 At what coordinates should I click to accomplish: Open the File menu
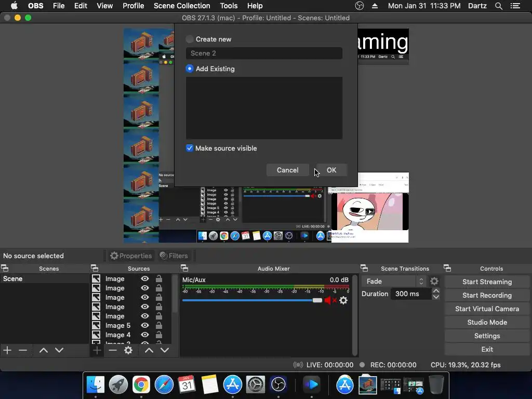pyautogui.click(x=59, y=6)
